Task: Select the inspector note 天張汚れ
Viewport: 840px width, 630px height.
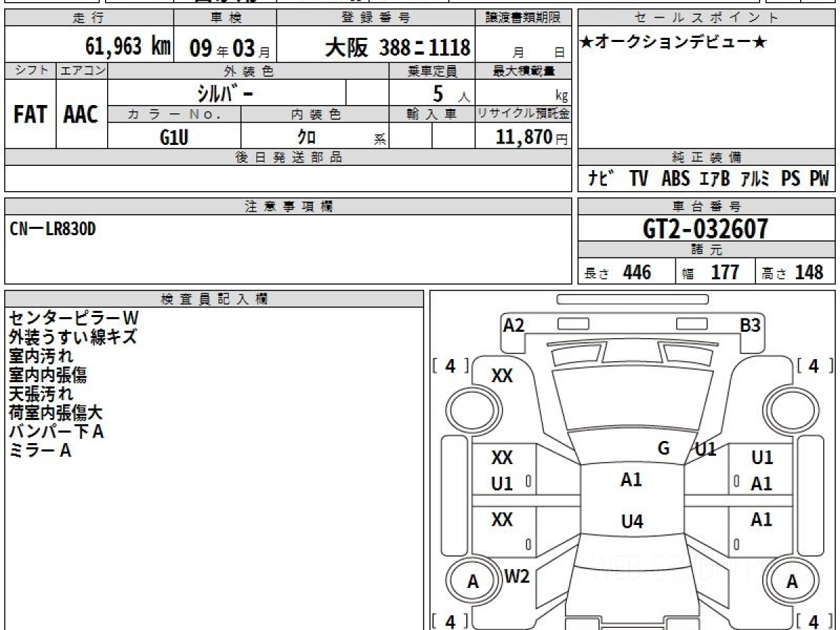Action: coord(41,394)
